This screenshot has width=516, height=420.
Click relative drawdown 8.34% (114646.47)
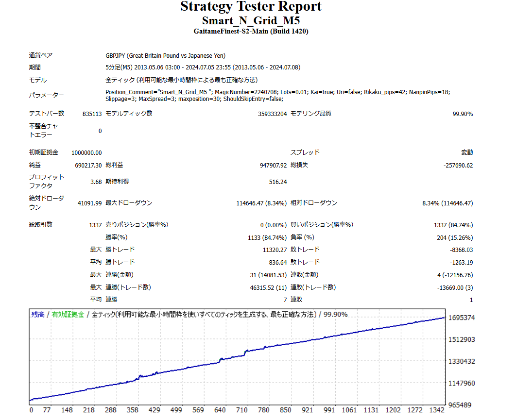tap(447, 203)
